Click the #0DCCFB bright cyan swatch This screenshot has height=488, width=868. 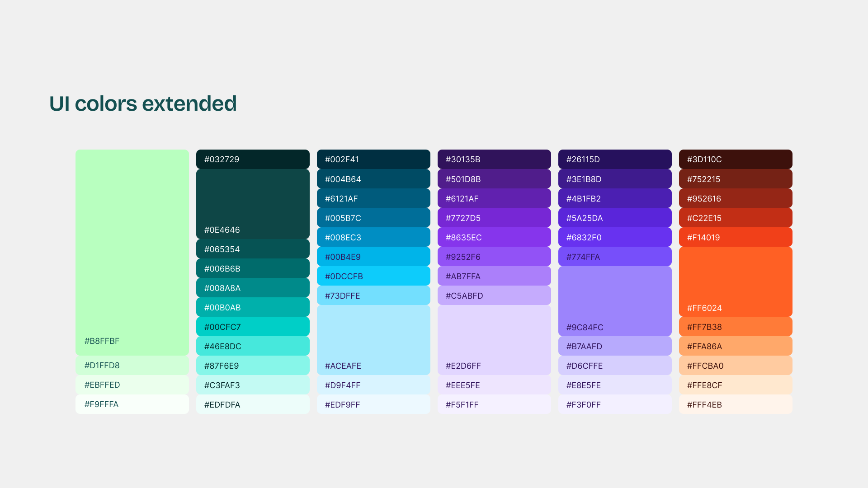(x=373, y=276)
